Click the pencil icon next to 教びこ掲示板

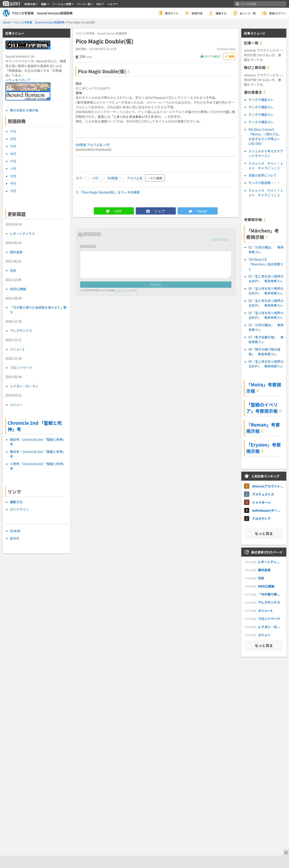(268, 67)
